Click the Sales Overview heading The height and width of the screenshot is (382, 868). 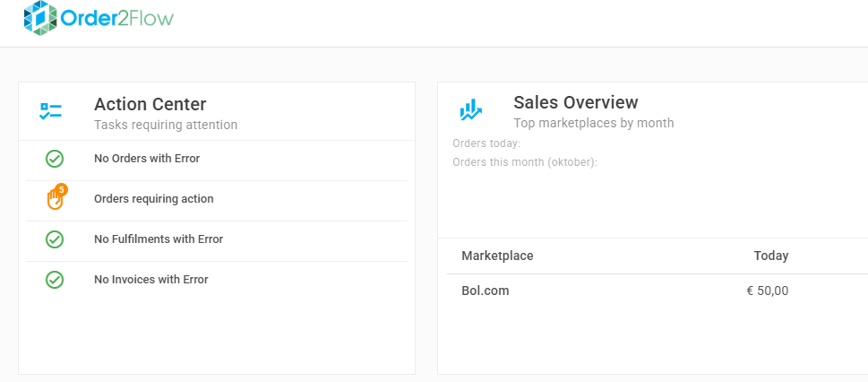[x=575, y=102]
